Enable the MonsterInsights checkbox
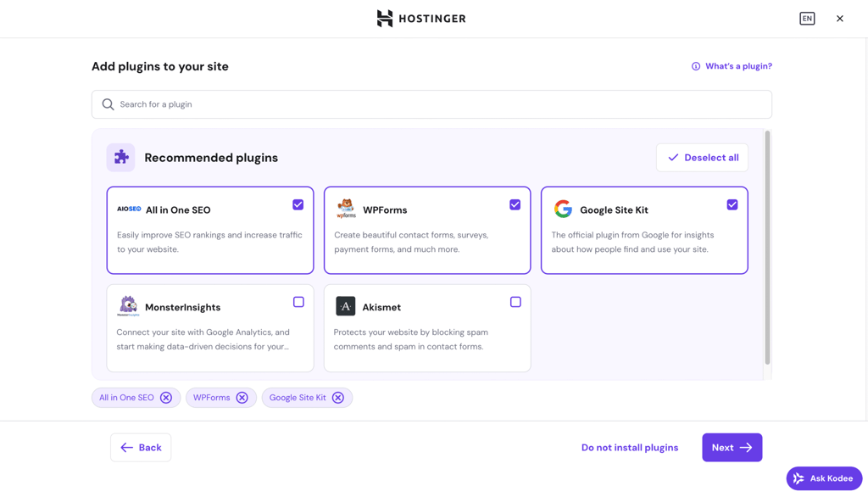The image size is (868, 497). (x=298, y=301)
